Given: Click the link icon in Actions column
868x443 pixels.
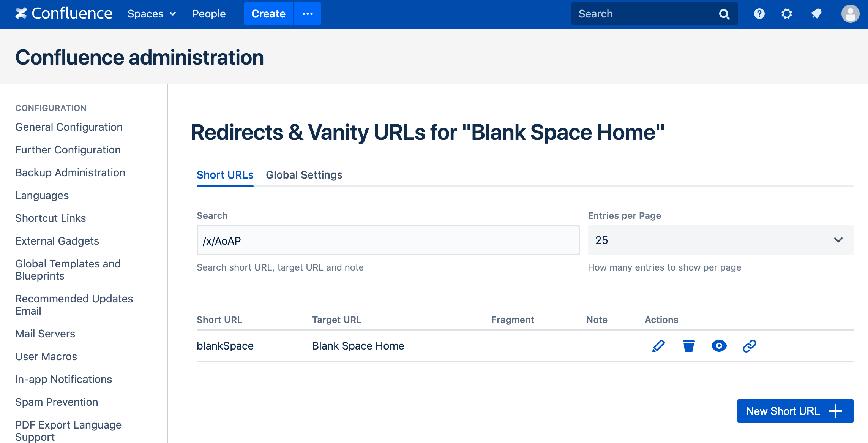Looking at the screenshot, I should (749, 346).
